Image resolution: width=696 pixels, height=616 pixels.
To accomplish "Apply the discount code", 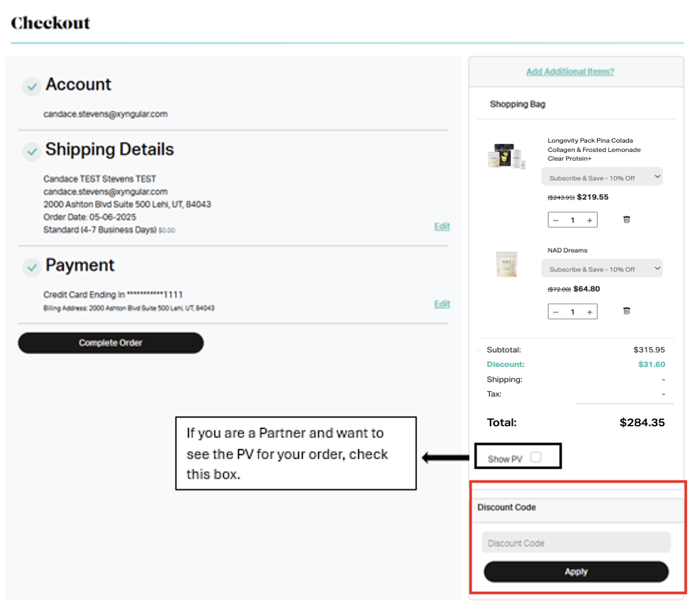I will pyautogui.click(x=576, y=572).
